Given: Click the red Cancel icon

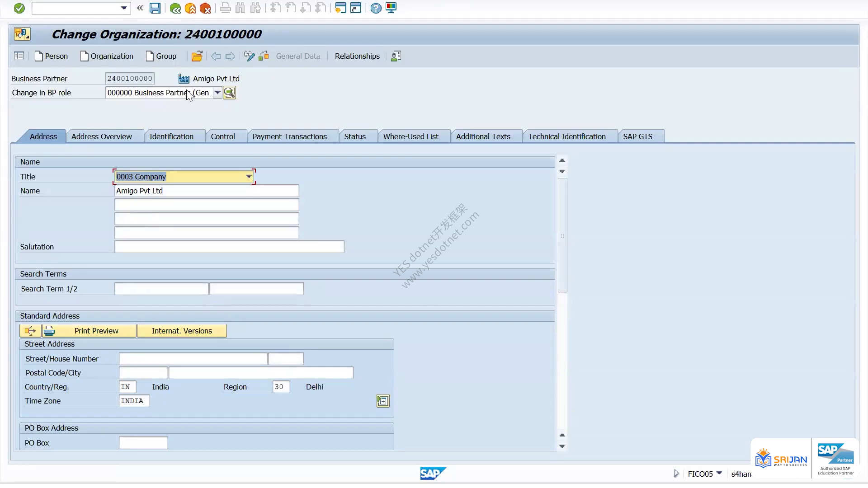Looking at the screenshot, I should (x=205, y=8).
